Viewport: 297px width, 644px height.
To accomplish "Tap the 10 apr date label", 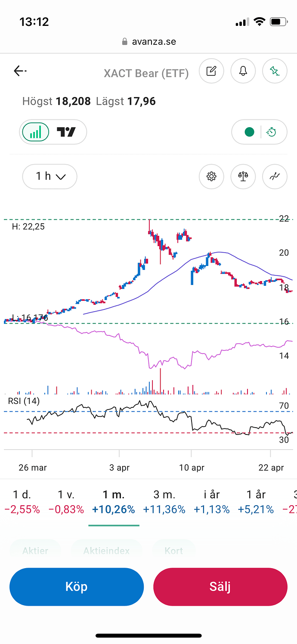I will [x=192, y=468].
